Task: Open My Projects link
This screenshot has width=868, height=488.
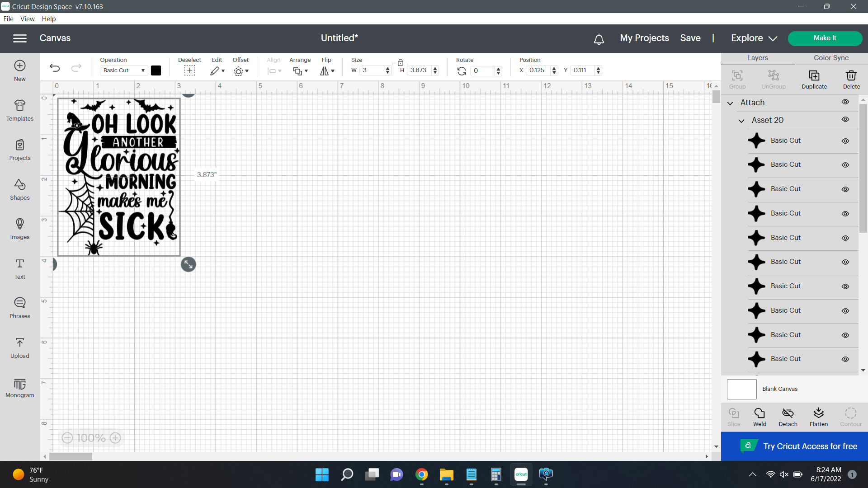Action: point(644,38)
